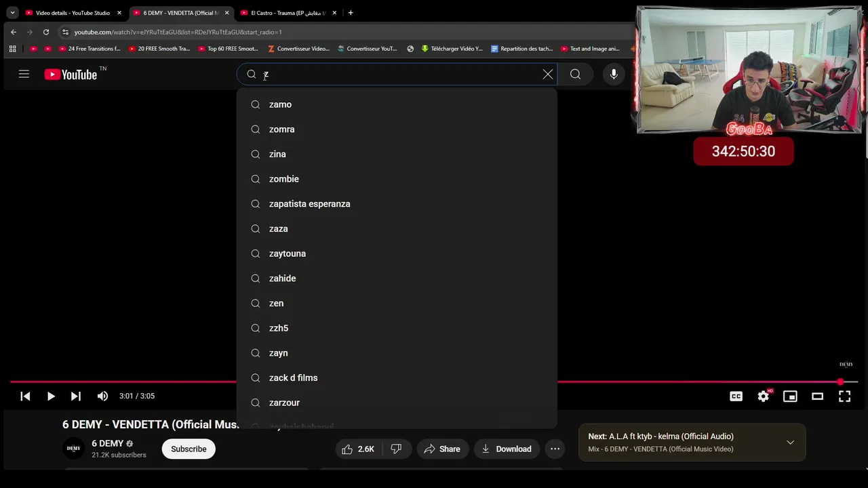Switch to Video details - YouTube Studio tab
The width and height of the screenshot is (868, 488).
coord(73,13)
